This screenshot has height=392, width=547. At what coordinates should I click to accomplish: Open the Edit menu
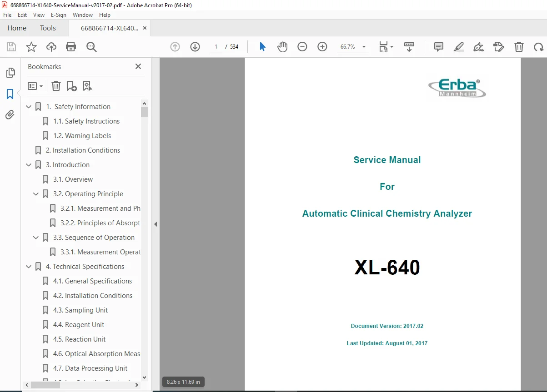tap(22, 15)
